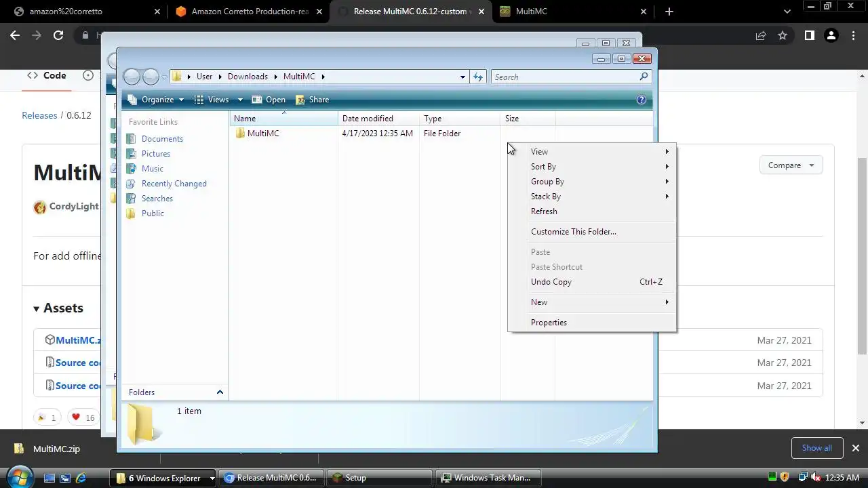
Task: Click the Explorer back navigation button
Action: coord(132,77)
